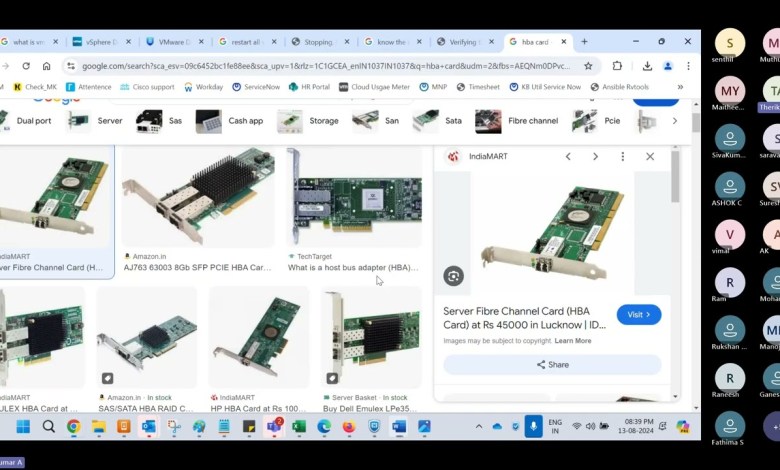Click the Google Lens icon on preview image
The height and width of the screenshot is (470, 780).
pyautogui.click(x=453, y=276)
